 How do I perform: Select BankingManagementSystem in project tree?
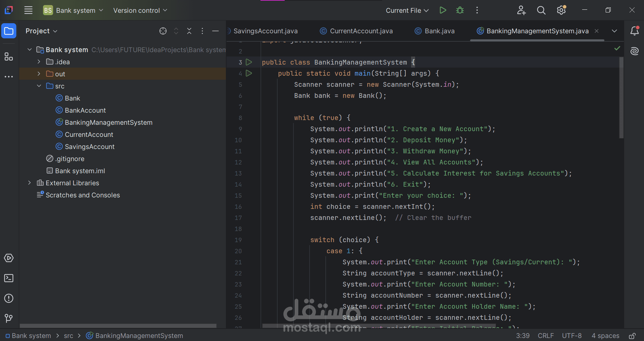tap(104, 122)
